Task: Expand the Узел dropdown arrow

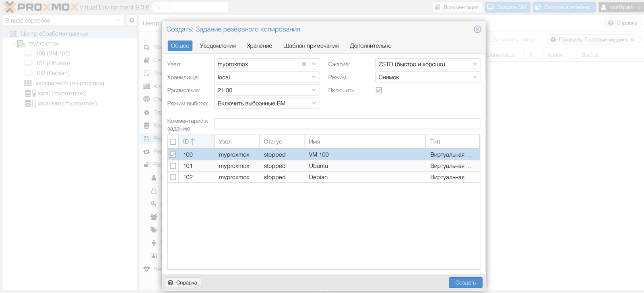Action: 314,64
